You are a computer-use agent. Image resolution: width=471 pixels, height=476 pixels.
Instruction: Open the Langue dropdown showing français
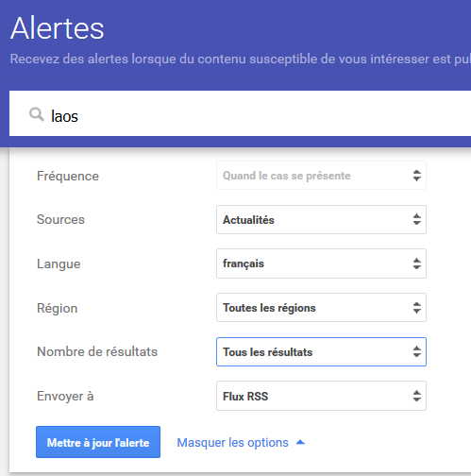click(321, 263)
